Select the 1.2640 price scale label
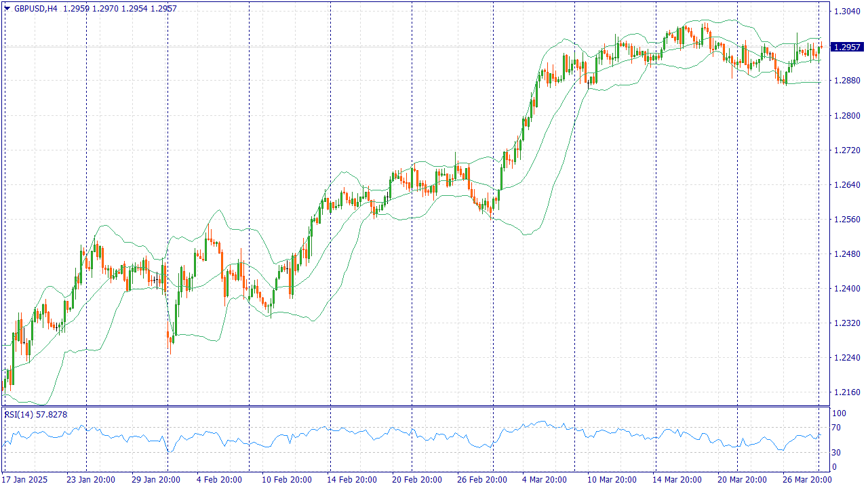The image size is (868, 488). tap(848, 185)
